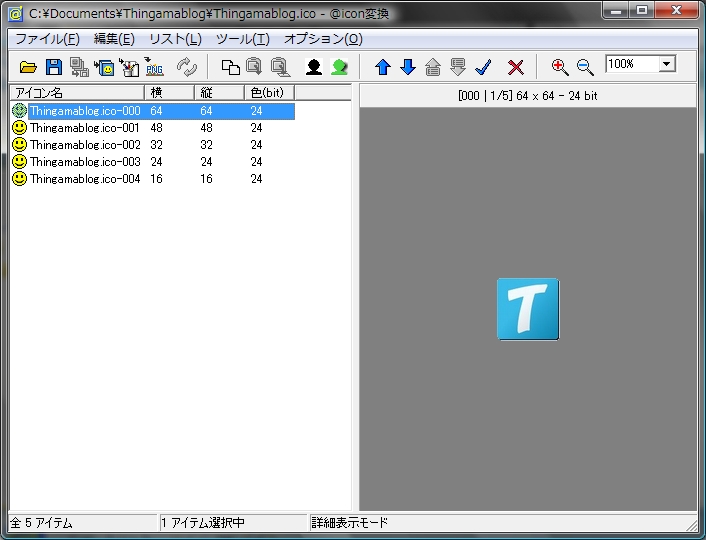Screen dimensions: 706x540
Task: Open the リスト(L) menu
Action: pyautogui.click(x=175, y=39)
